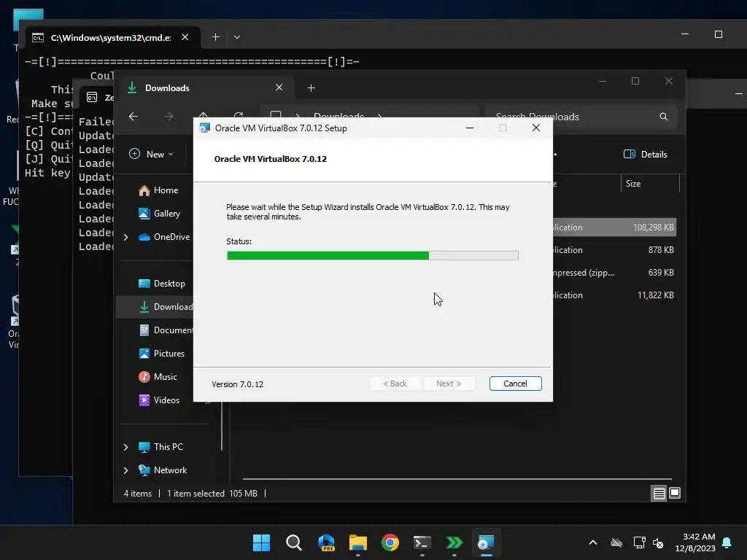Show hidden system tray icons
This screenshot has height=560, width=747.
coord(593,542)
